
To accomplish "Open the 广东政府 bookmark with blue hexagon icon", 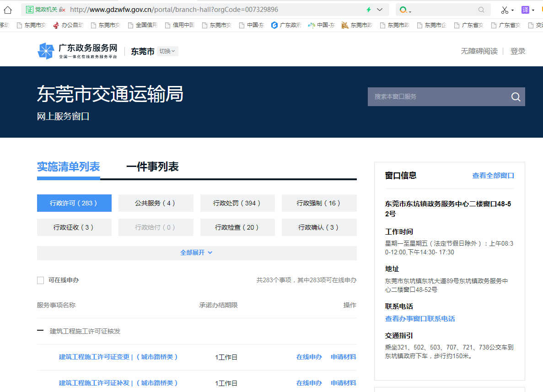I will (286, 25).
